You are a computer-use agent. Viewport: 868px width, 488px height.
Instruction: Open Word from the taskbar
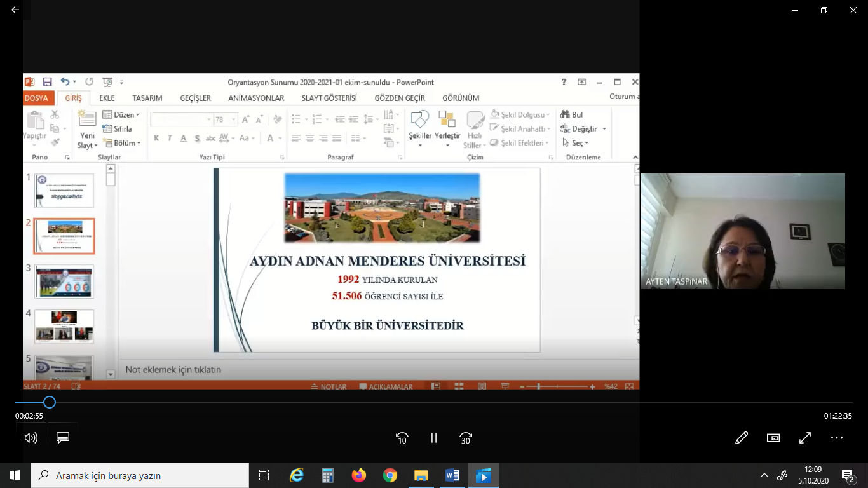point(452,475)
